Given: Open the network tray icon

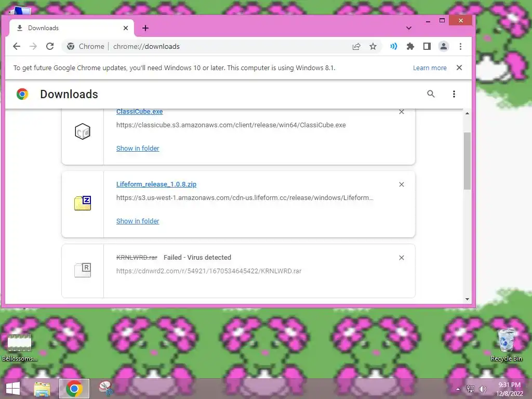Looking at the screenshot, I should point(471,389).
